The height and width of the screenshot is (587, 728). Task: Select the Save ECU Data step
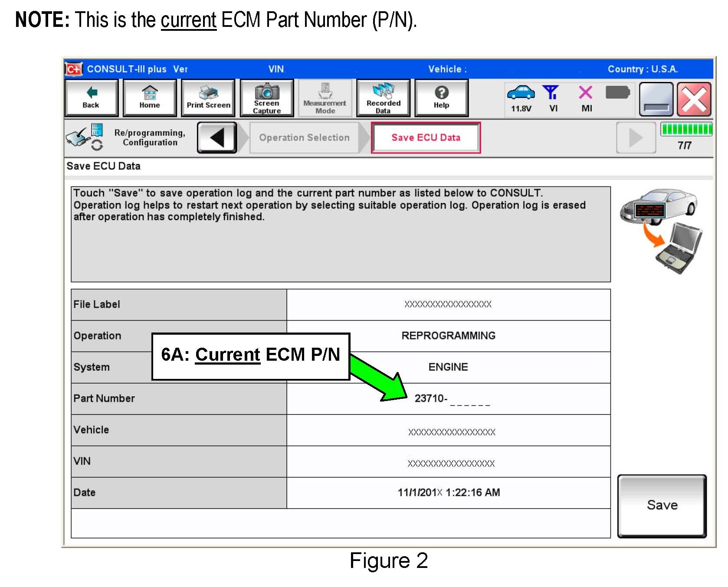426,138
